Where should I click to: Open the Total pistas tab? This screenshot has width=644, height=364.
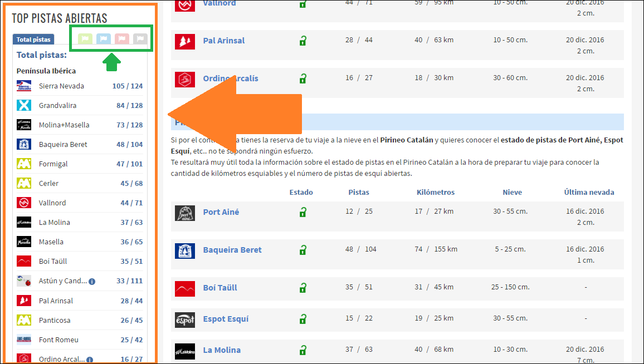pyautogui.click(x=33, y=40)
